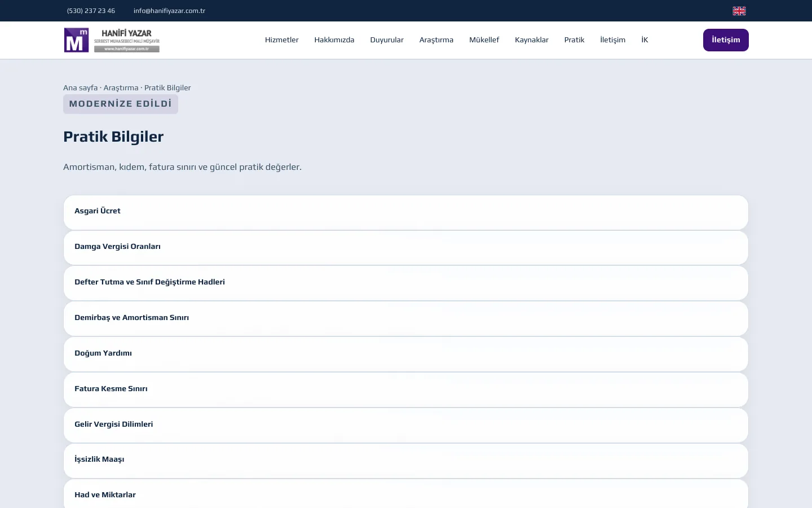Viewport: 812px width, 508px height.
Task: Go to Duyurular in navigation
Action: coord(387,40)
